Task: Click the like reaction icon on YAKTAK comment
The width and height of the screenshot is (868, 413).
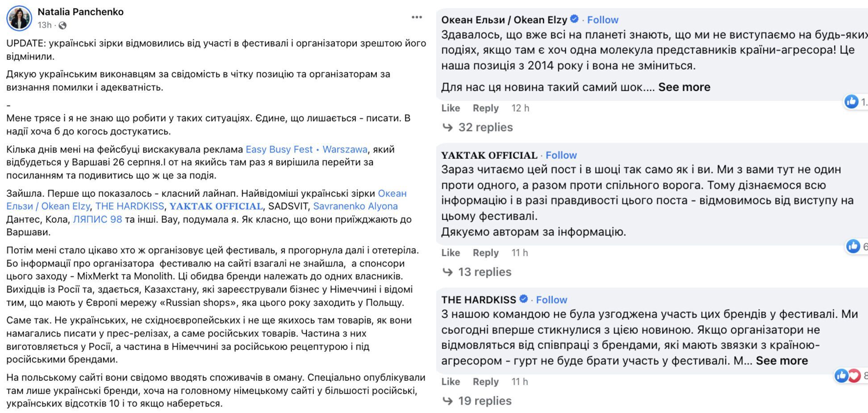Action: click(853, 246)
